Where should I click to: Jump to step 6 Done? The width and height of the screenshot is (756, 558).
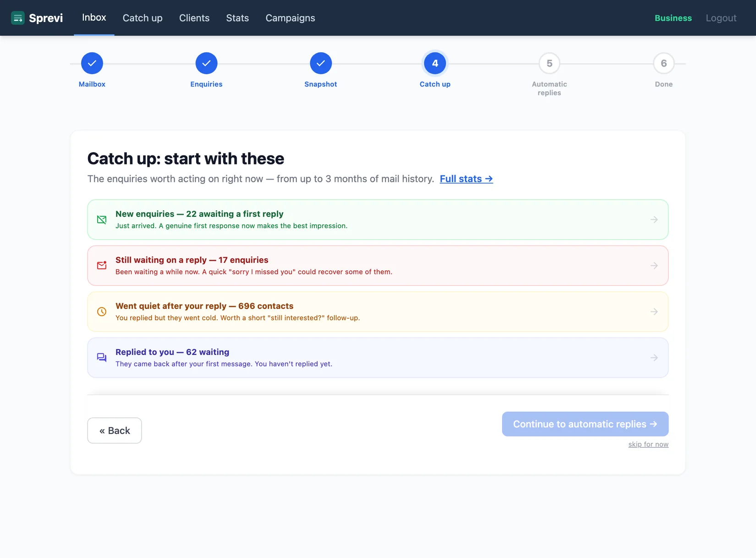click(664, 63)
